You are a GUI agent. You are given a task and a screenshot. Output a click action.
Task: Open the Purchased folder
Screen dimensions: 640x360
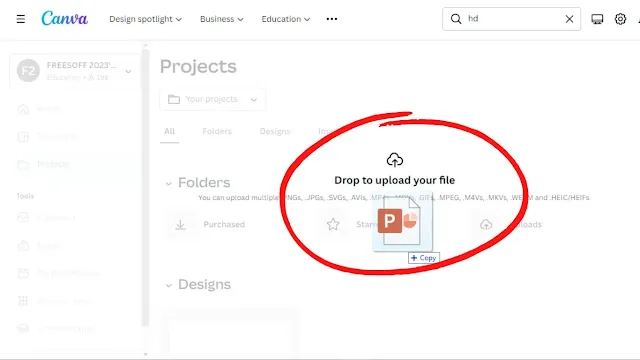224,224
